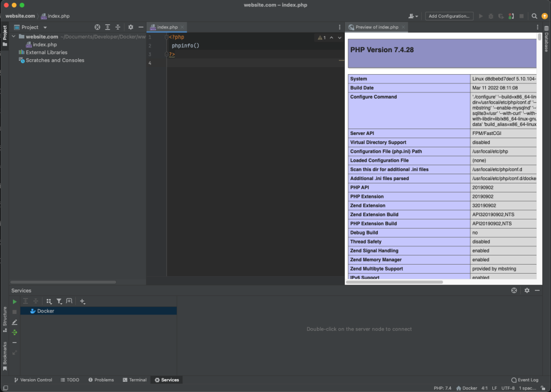Image resolution: width=551 pixels, height=392 pixels.
Task: Click Collapse All in Project panel header
Action: (x=118, y=27)
